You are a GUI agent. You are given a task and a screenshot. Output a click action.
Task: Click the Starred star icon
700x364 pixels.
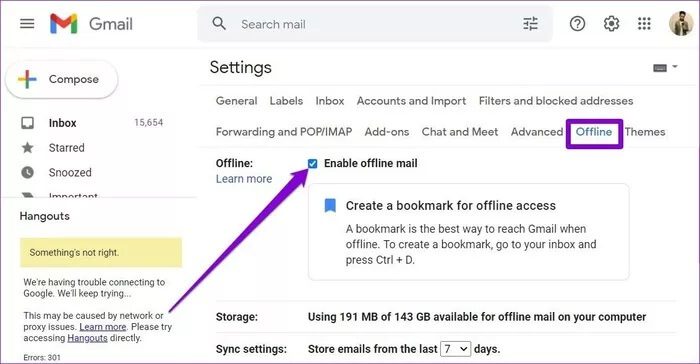[28, 147]
